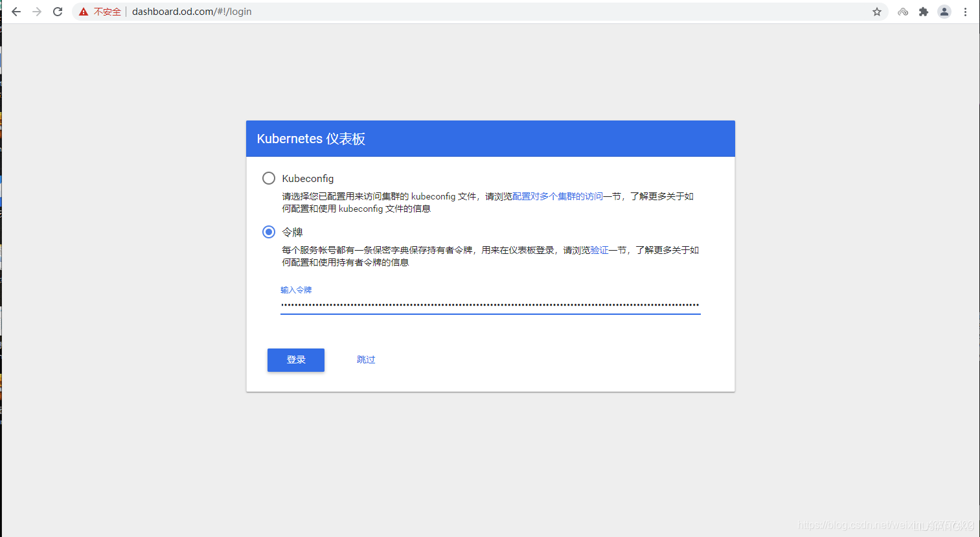The width and height of the screenshot is (980, 537).
Task: Open the 验证 authentication link
Action: click(x=599, y=250)
